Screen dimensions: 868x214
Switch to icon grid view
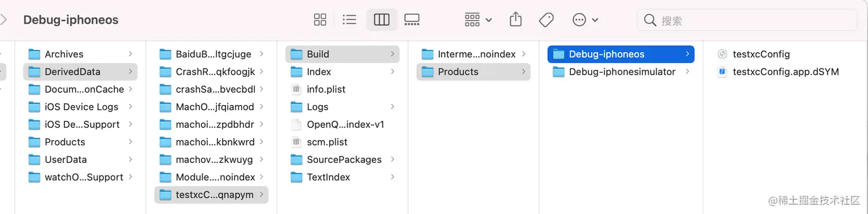(x=320, y=20)
